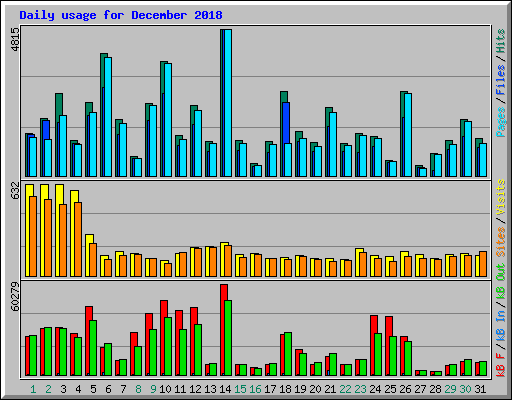Select day label '18' on the x-axis
Viewport: 512px width, 400px height.
tap(285, 389)
